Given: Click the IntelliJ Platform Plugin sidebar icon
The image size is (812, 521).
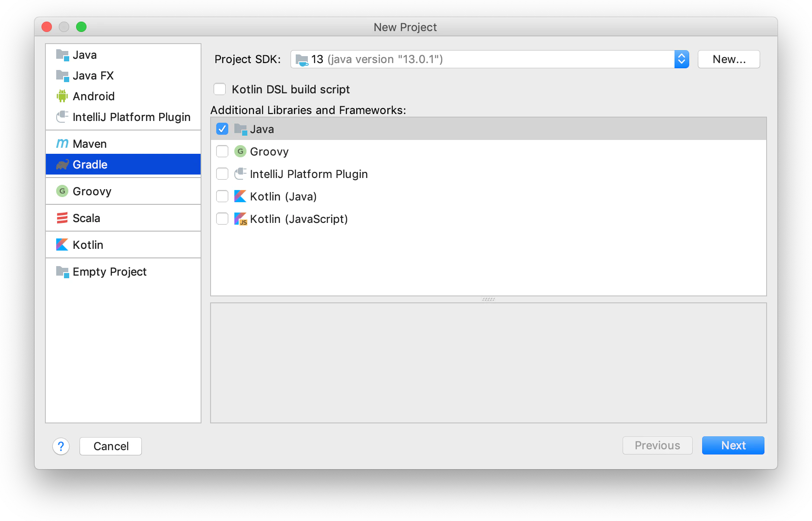Looking at the screenshot, I should pyautogui.click(x=62, y=117).
